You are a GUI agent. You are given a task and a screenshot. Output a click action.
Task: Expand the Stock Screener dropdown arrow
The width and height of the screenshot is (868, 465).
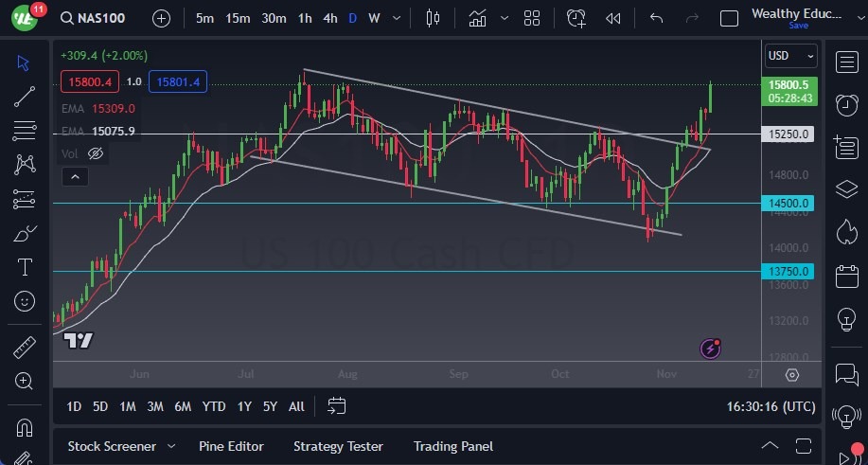pos(171,446)
